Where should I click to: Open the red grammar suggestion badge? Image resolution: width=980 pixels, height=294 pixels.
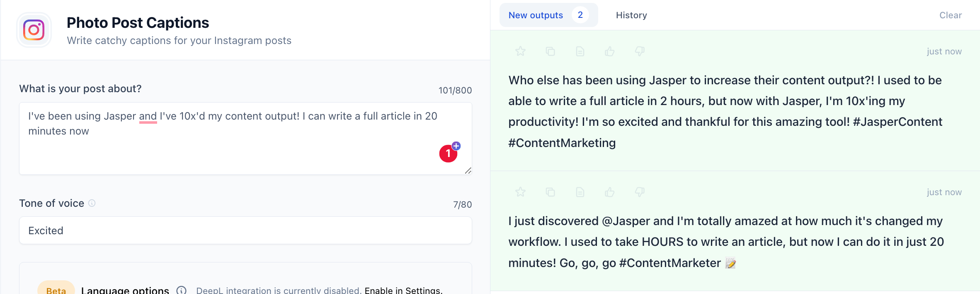[x=448, y=154]
